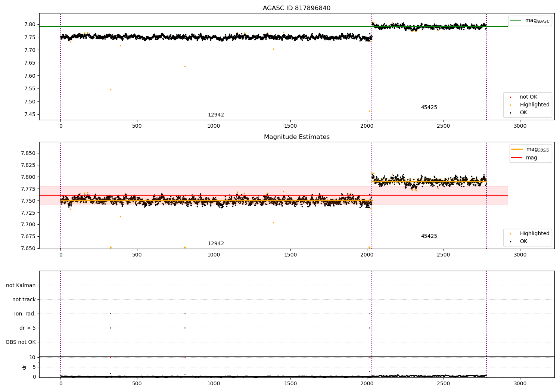The image size is (560, 392).
Task: Click the 7.45 y-tick on top plot
Action: [30, 114]
